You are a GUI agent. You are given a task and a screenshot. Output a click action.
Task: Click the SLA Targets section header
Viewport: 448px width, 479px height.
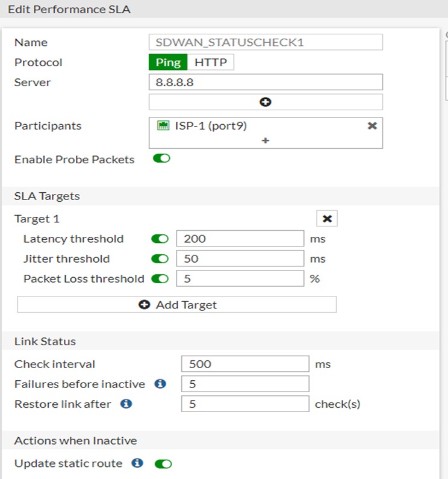click(x=220, y=196)
